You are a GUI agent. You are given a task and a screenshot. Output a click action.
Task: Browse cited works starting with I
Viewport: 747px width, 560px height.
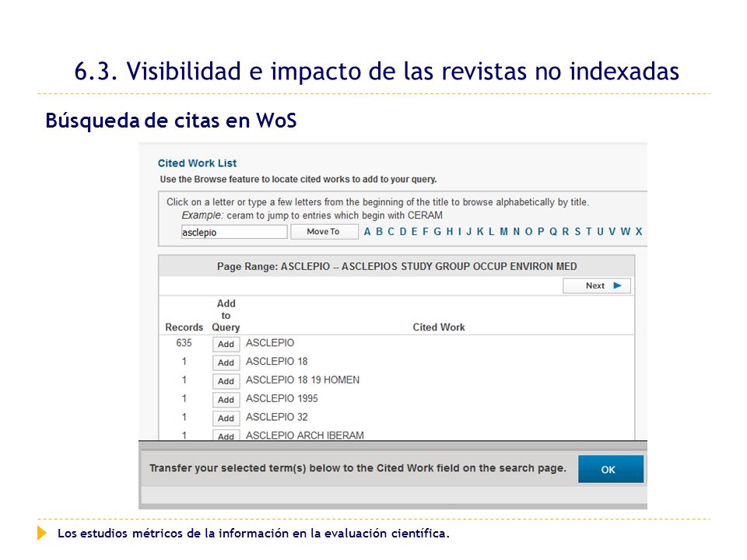pos(460,232)
